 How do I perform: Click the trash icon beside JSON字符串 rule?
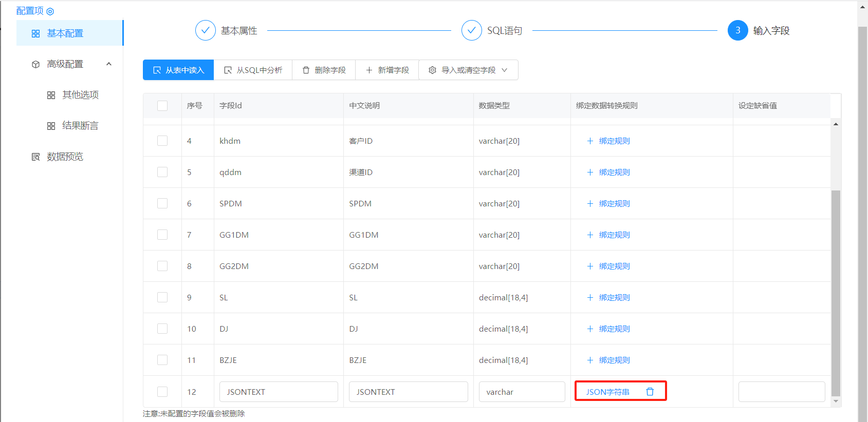pyautogui.click(x=650, y=392)
